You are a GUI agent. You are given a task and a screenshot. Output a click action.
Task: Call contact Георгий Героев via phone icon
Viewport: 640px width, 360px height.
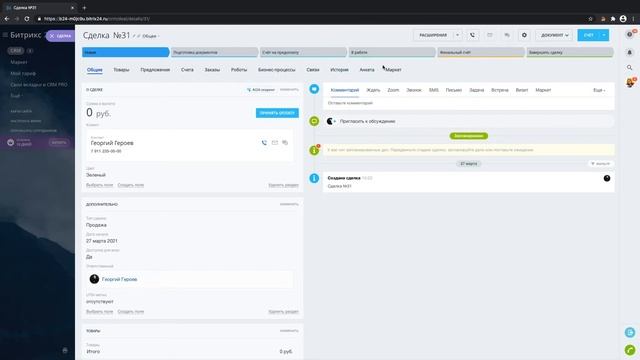(x=264, y=142)
